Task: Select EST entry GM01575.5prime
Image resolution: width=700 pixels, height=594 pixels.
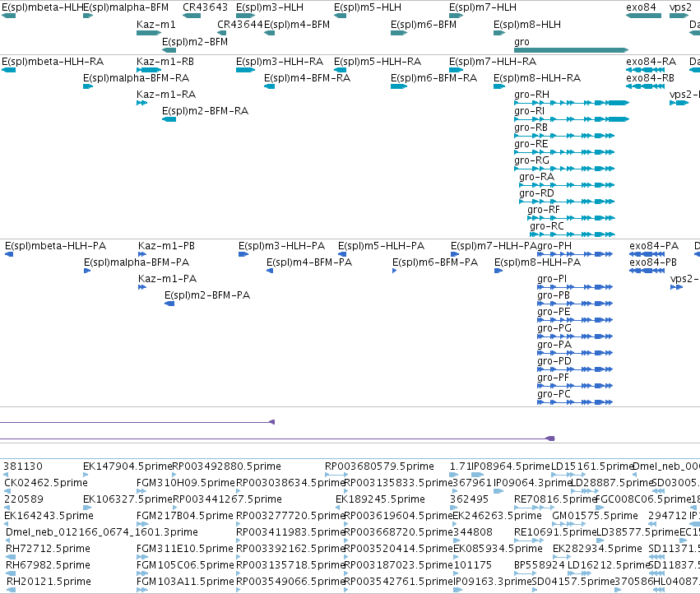Action: point(595,516)
